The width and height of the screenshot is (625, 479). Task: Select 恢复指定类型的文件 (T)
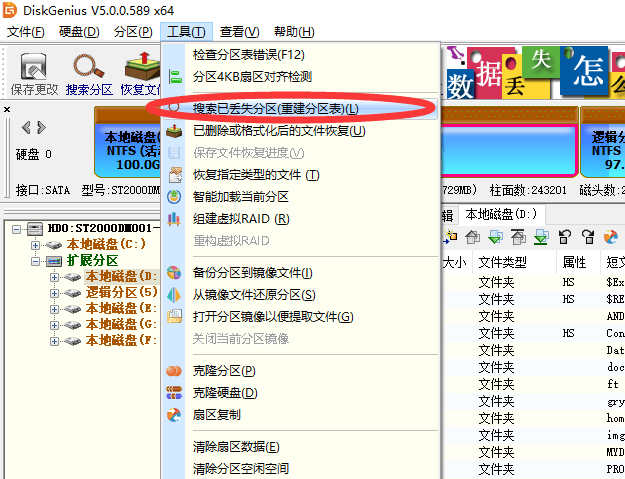[x=256, y=175]
